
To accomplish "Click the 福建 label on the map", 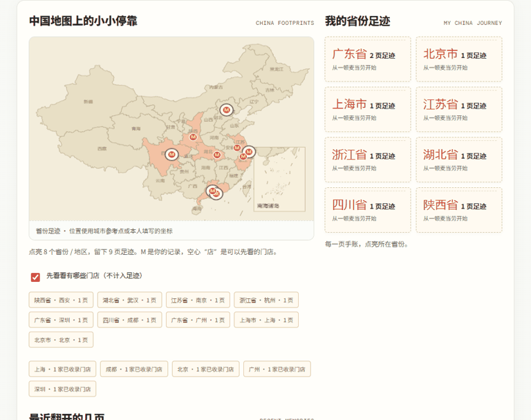I will pos(234,175).
